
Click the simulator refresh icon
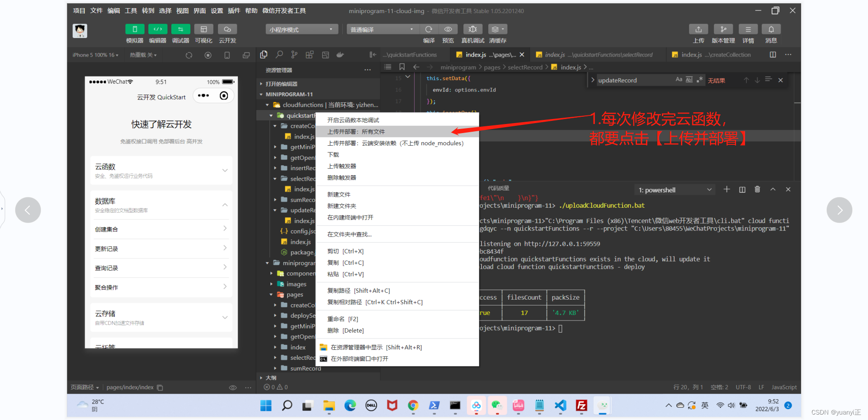(x=189, y=55)
